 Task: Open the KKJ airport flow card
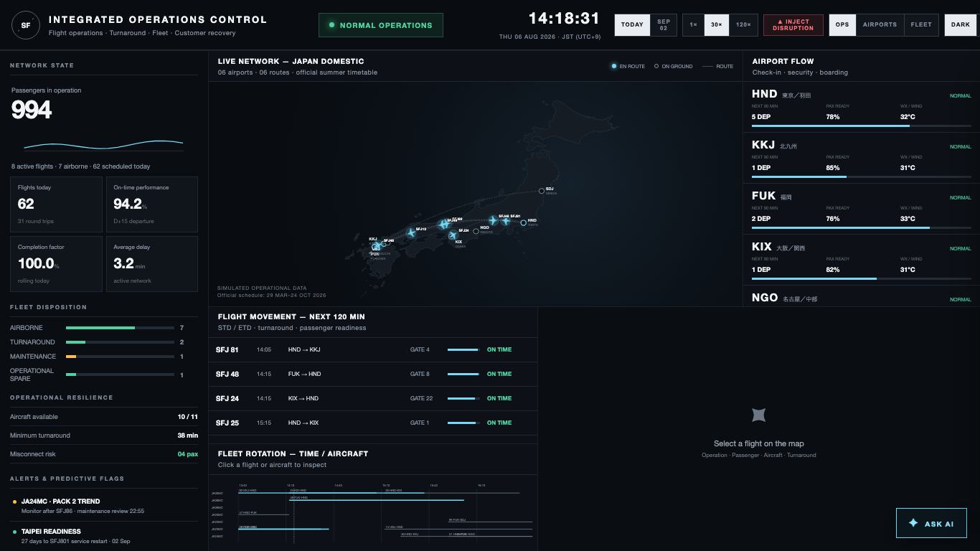click(861, 158)
